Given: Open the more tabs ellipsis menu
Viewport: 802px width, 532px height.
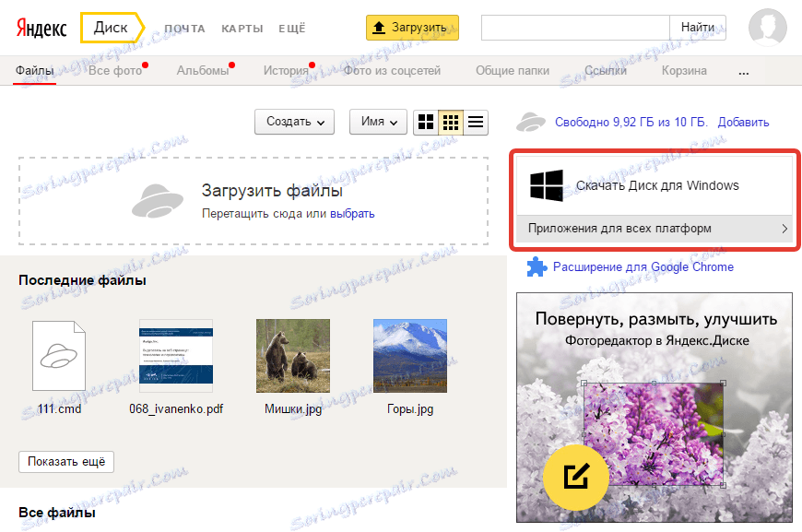Looking at the screenshot, I should click(x=744, y=72).
